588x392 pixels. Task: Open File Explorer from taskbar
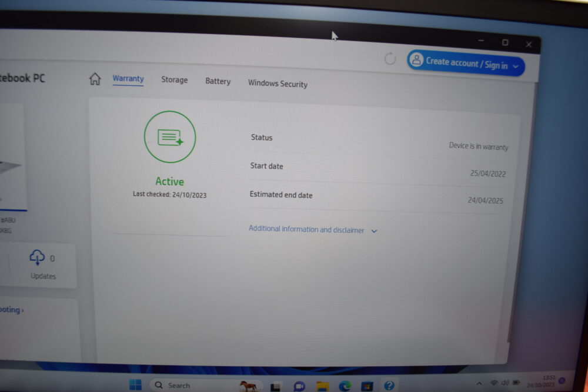click(322, 386)
